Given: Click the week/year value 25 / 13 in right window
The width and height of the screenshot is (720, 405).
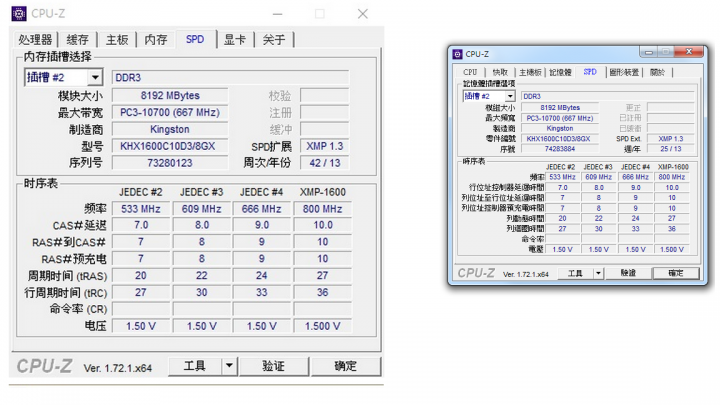Looking at the screenshot, I should click(671, 149).
